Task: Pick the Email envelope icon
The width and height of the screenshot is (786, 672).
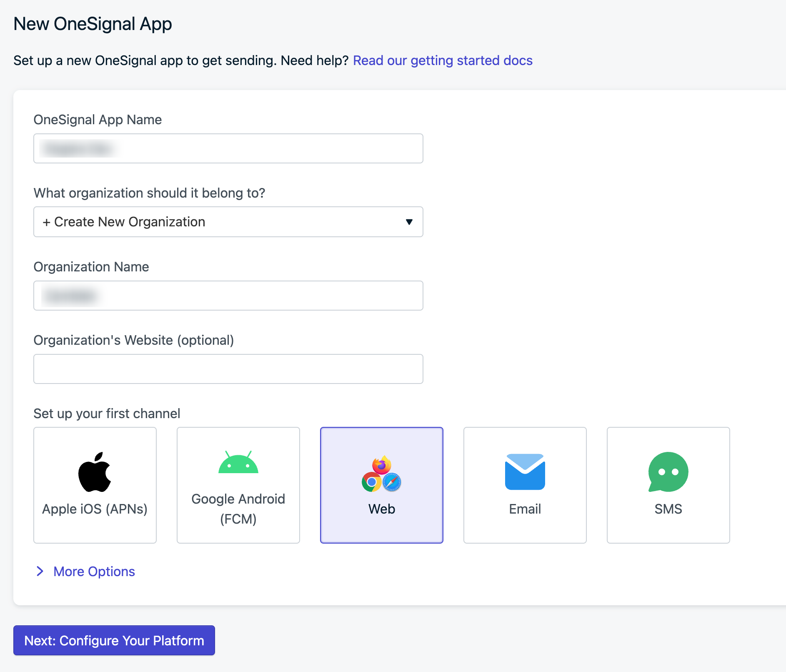Action: 525,472
